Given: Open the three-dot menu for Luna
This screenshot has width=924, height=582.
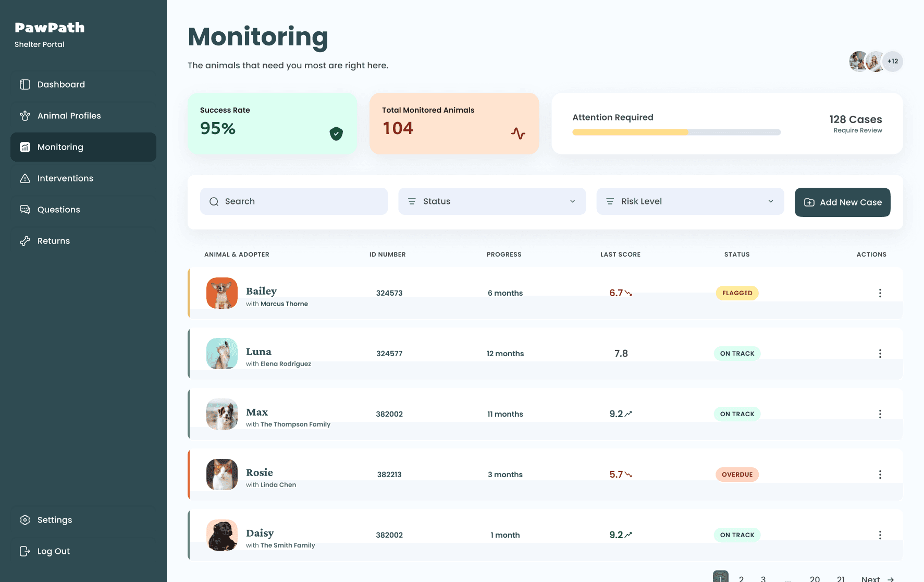Looking at the screenshot, I should pyautogui.click(x=880, y=354).
